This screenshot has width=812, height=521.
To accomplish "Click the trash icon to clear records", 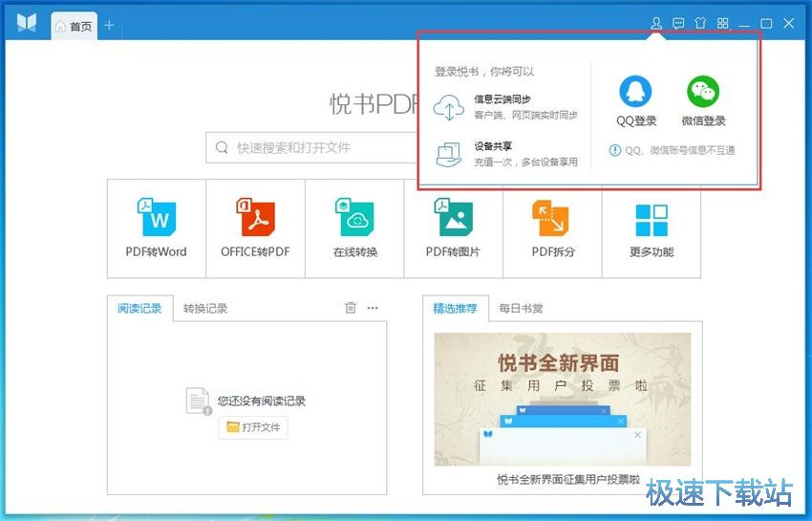I will [x=351, y=308].
